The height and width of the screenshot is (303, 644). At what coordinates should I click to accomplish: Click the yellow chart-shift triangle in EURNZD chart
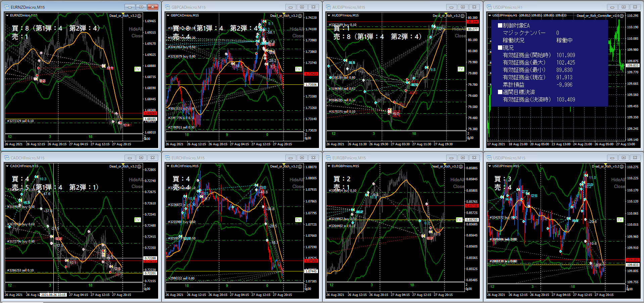click(123, 14)
